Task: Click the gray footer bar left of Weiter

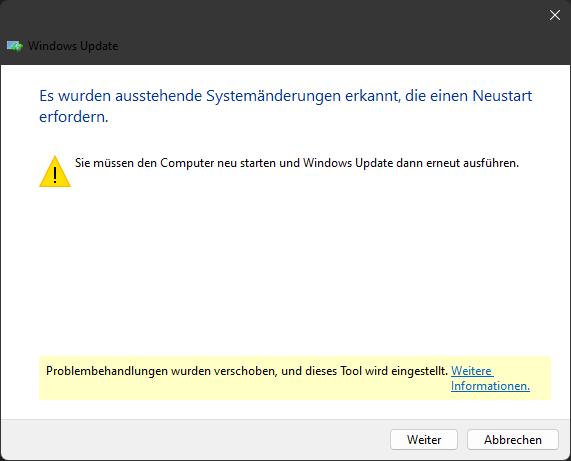Action: [195, 440]
